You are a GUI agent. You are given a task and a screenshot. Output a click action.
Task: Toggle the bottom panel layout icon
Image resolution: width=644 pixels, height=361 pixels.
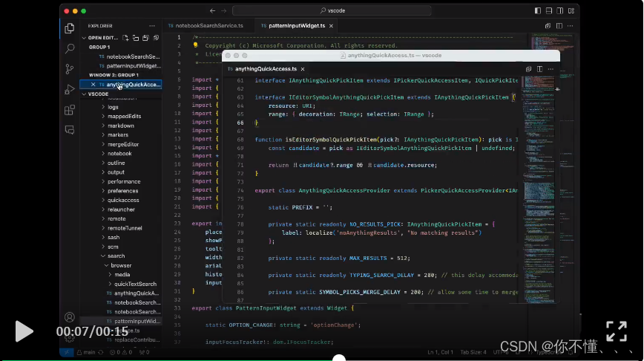[x=549, y=10]
